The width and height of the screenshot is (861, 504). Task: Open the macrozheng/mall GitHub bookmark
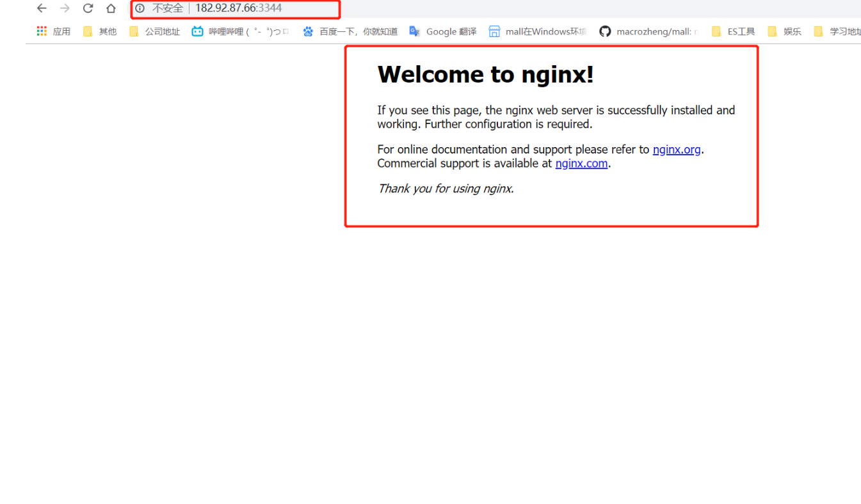648,31
